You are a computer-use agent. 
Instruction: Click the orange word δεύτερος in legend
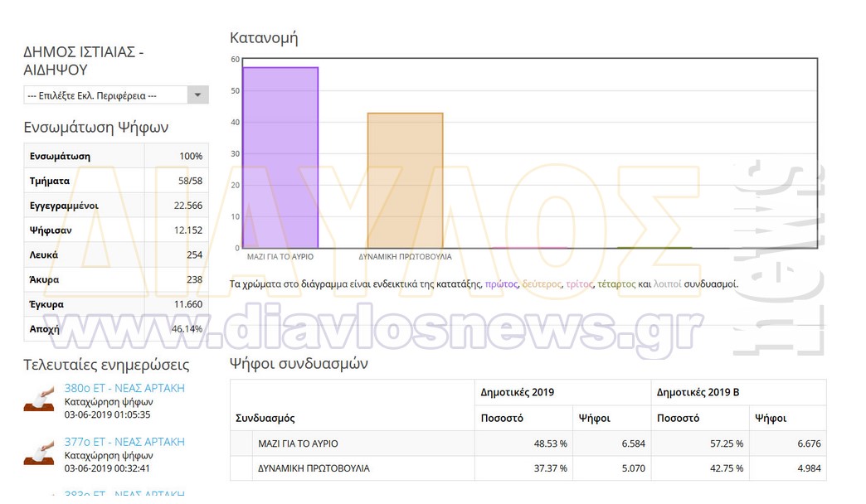click(541, 284)
